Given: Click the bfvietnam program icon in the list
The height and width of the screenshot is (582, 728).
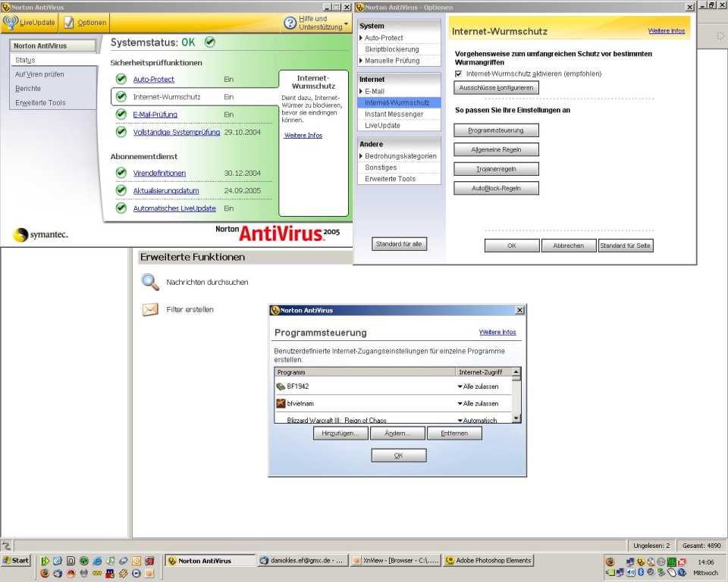Looking at the screenshot, I should tap(281, 403).
